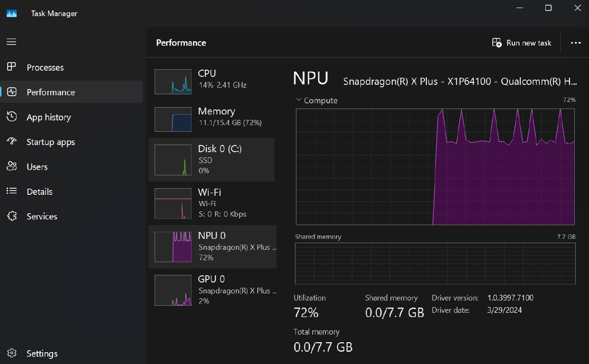Close the Task Manager window
Image resolution: width=589 pixels, height=364 pixels.
pos(577,8)
